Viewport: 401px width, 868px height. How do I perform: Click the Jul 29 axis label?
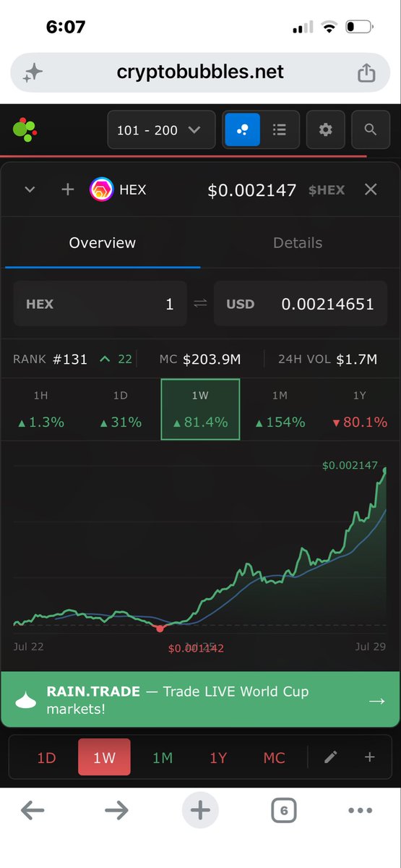[372, 646]
